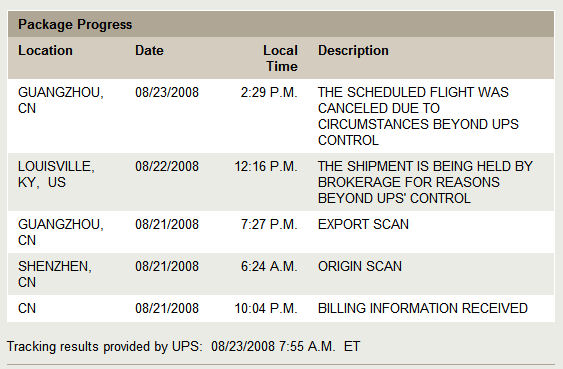Click the ORIGIN SCAN description
563x369 pixels.
(360, 266)
